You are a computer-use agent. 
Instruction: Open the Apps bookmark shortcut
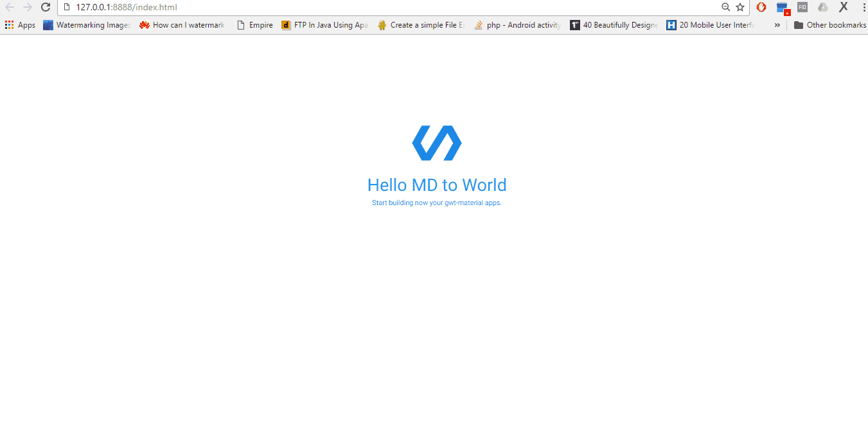click(20, 25)
